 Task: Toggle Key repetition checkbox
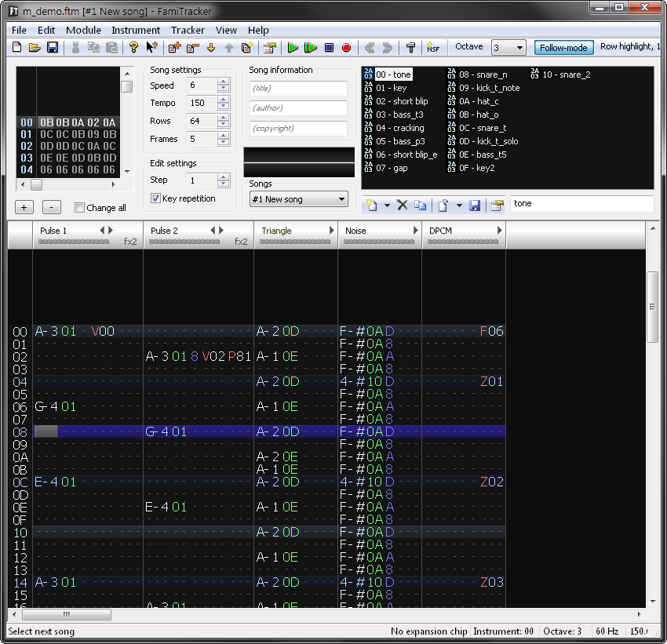coord(155,198)
